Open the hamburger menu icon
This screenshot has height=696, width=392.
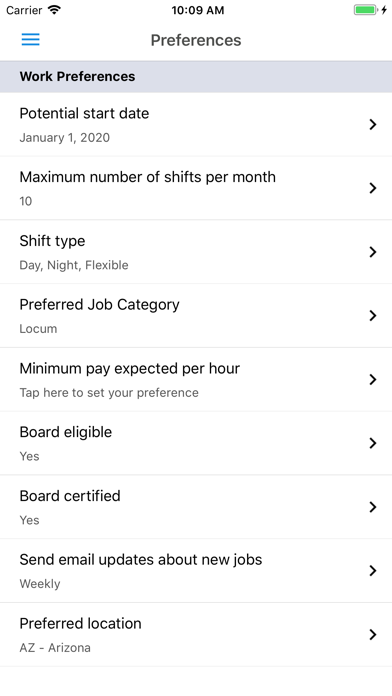pyautogui.click(x=31, y=40)
